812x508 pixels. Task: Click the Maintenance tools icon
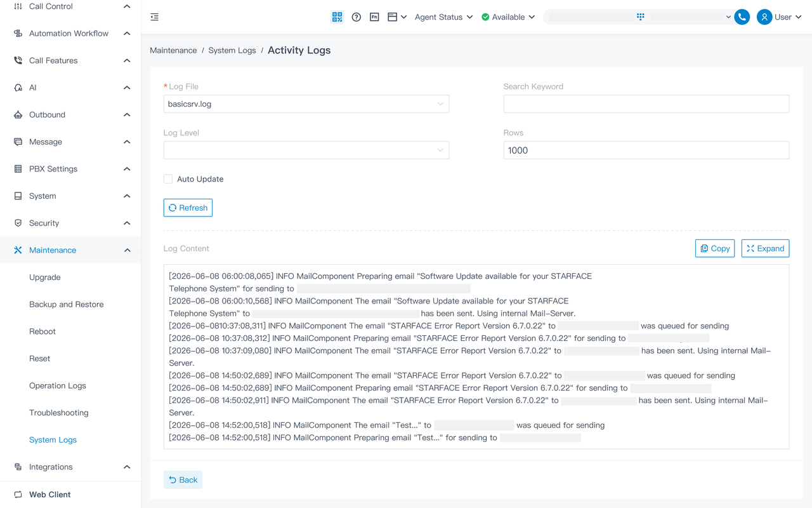[x=18, y=250]
